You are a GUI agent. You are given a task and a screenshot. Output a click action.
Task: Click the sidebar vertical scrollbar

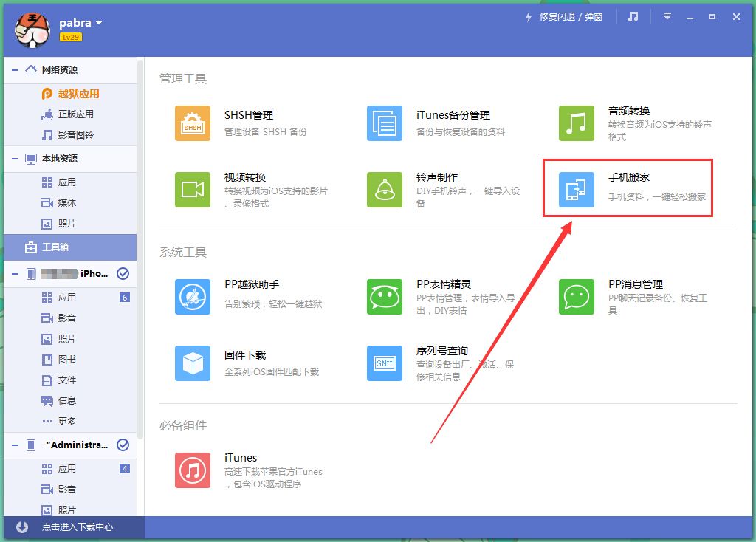140,248
